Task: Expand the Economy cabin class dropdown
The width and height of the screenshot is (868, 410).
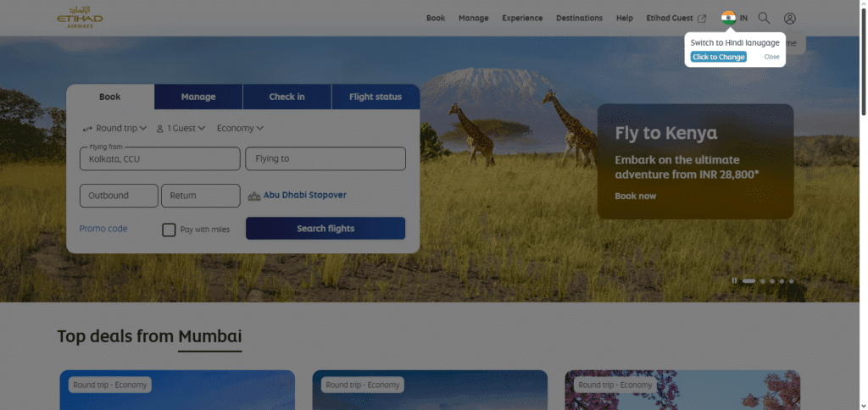Action: (x=240, y=129)
